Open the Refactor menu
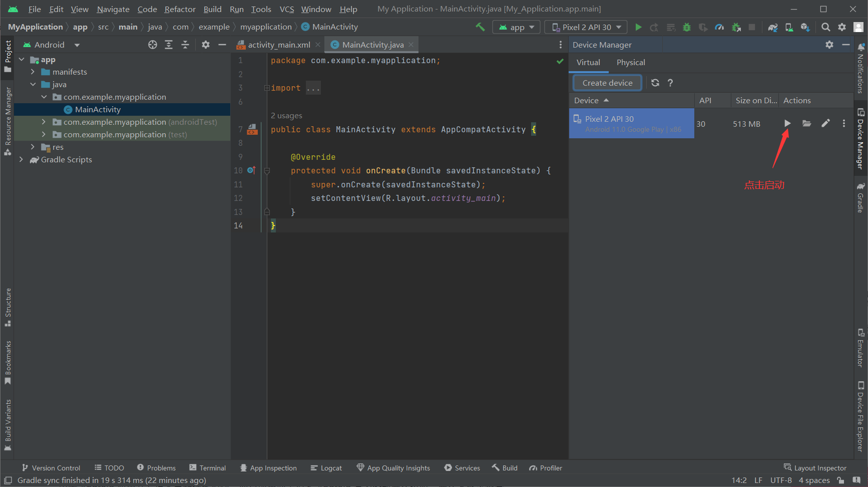Screen dimensions: 868x487 [180, 9]
